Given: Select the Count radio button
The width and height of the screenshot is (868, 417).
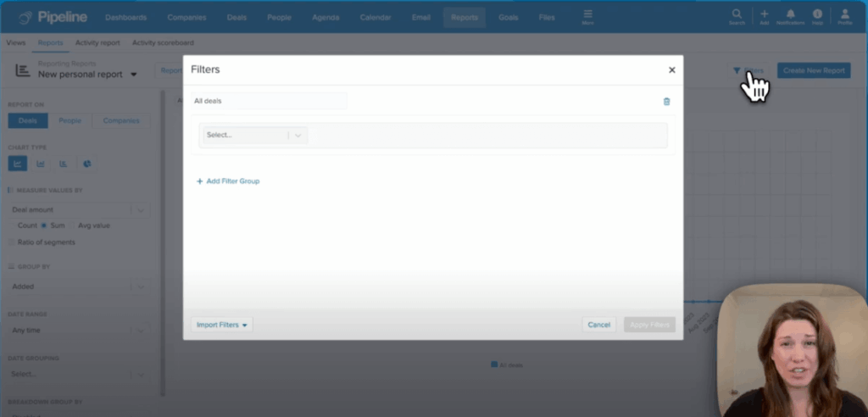Looking at the screenshot, I should coord(12,225).
